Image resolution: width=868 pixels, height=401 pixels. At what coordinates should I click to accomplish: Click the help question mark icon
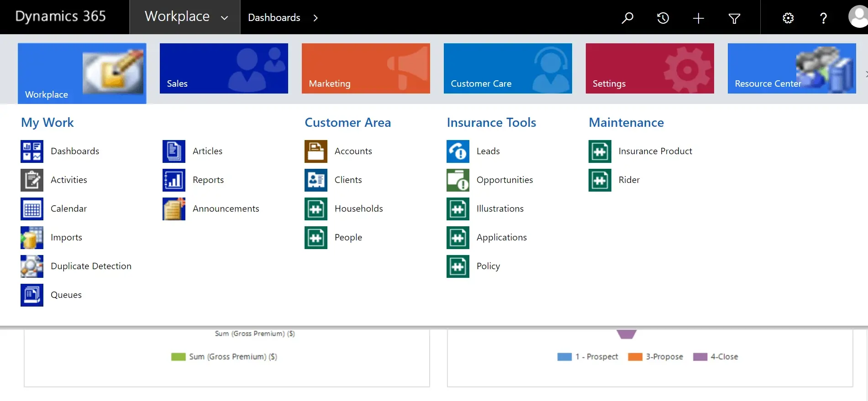coord(823,18)
